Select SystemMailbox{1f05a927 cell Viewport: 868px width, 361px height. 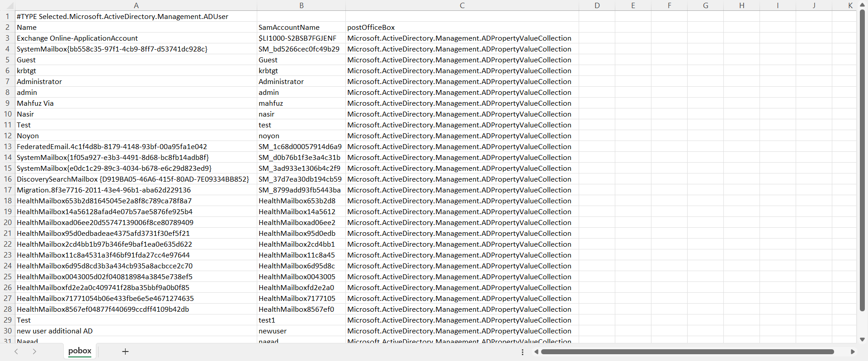(136, 157)
